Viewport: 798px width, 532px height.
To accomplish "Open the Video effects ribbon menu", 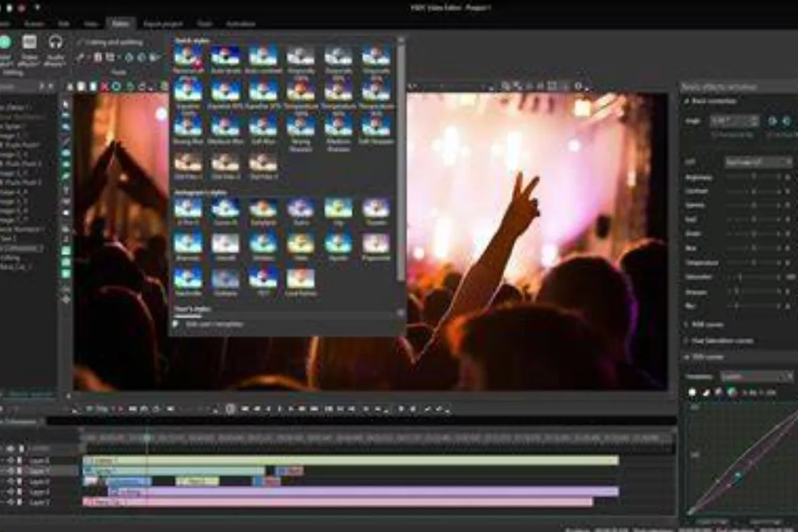I will [29, 51].
